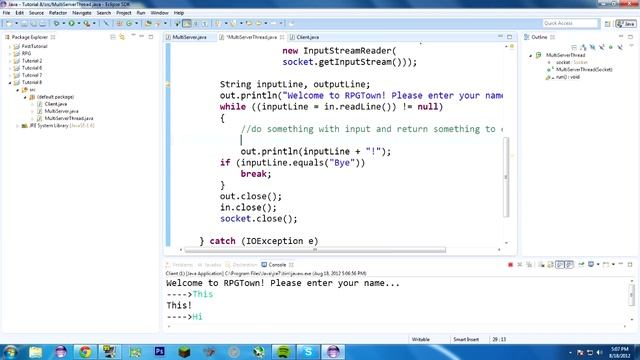Open the Declaration view tab

point(242,265)
